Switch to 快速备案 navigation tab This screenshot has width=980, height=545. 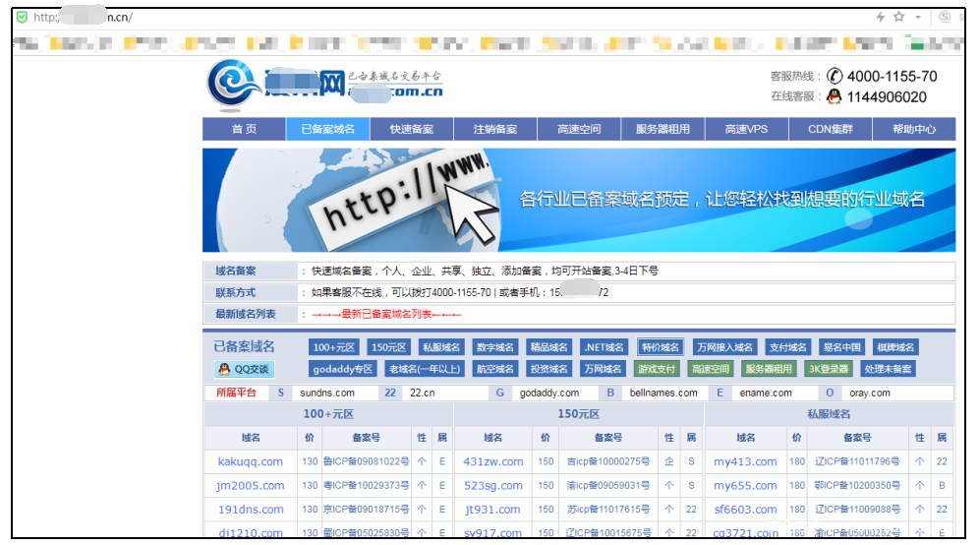coord(411,129)
